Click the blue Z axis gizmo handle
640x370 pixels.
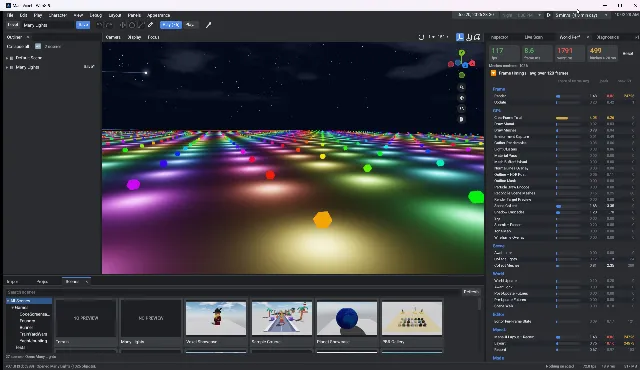(465, 65)
